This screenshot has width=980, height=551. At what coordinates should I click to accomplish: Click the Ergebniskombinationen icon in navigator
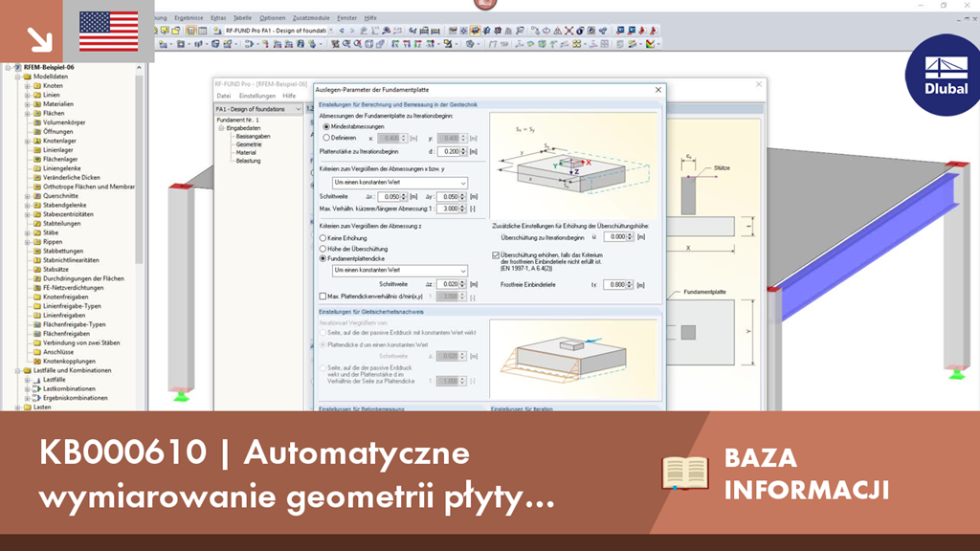point(37,398)
